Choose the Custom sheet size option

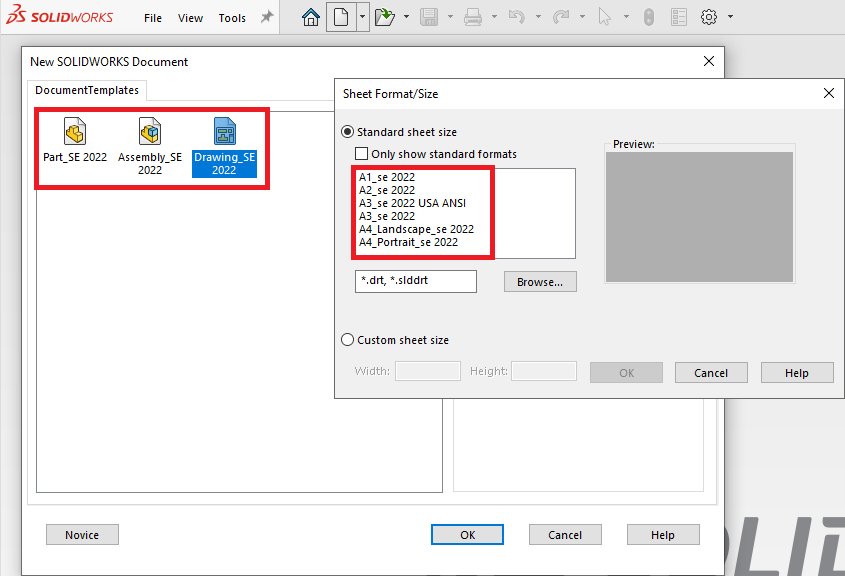pyautogui.click(x=348, y=340)
